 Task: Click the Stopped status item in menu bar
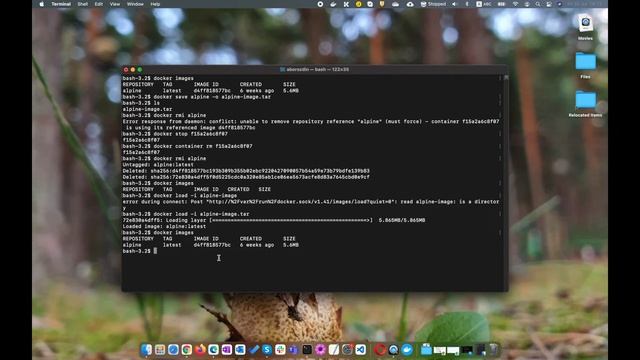pos(434,4)
